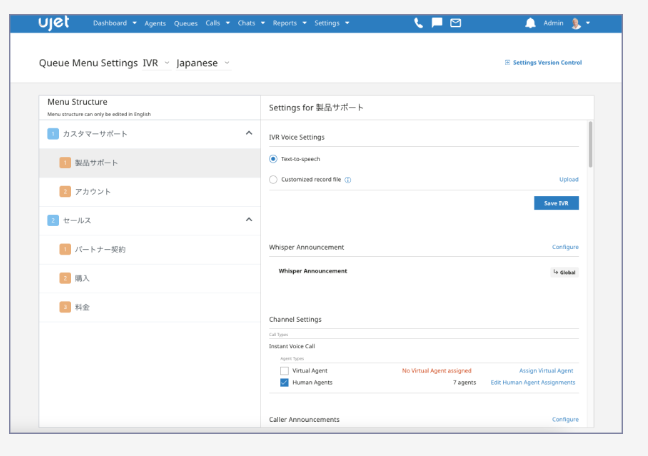This screenshot has width=648, height=456.
Task: Click the phone call icon in header
Action: point(418,22)
